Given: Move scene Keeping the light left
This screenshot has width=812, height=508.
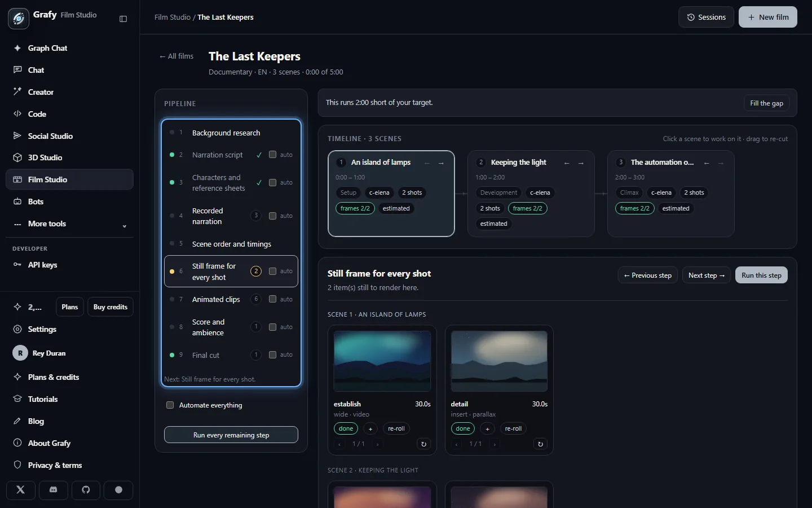Looking at the screenshot, I should [x=567, y=163].
